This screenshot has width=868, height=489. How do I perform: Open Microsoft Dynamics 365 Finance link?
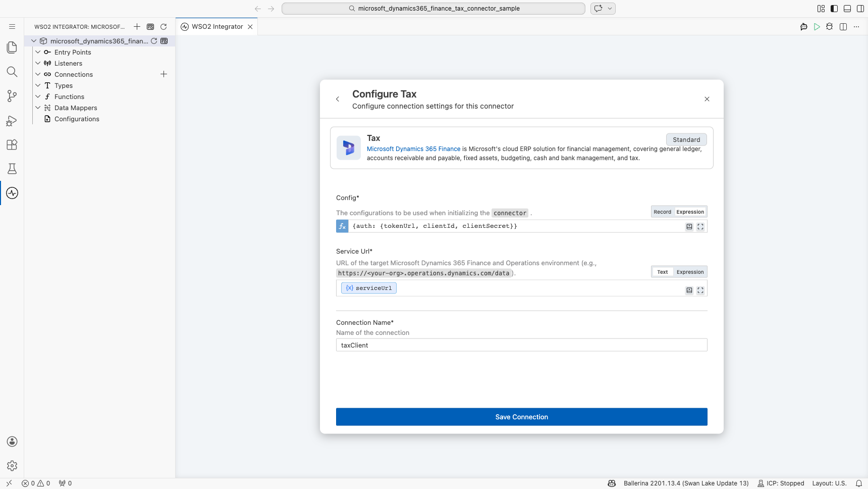pyautogui.click(x=413, y=149)
